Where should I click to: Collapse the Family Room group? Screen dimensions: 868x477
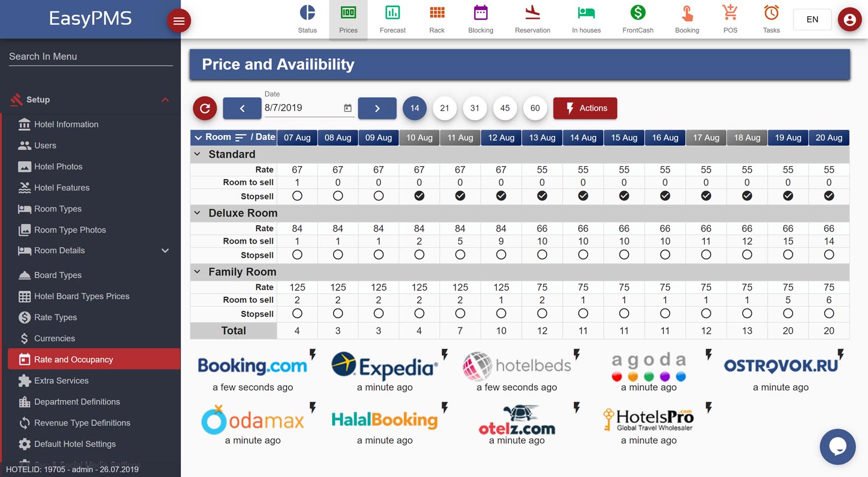197,271
